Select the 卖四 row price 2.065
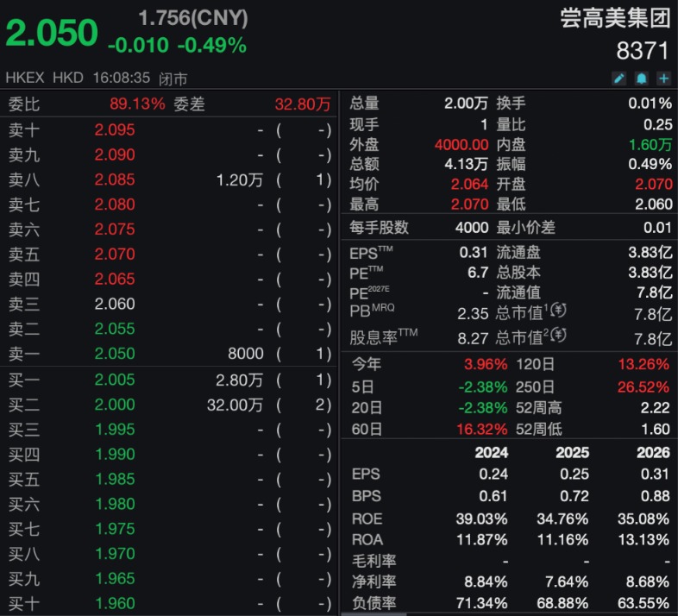Screen dimensions: 678x616 point(115,279)
